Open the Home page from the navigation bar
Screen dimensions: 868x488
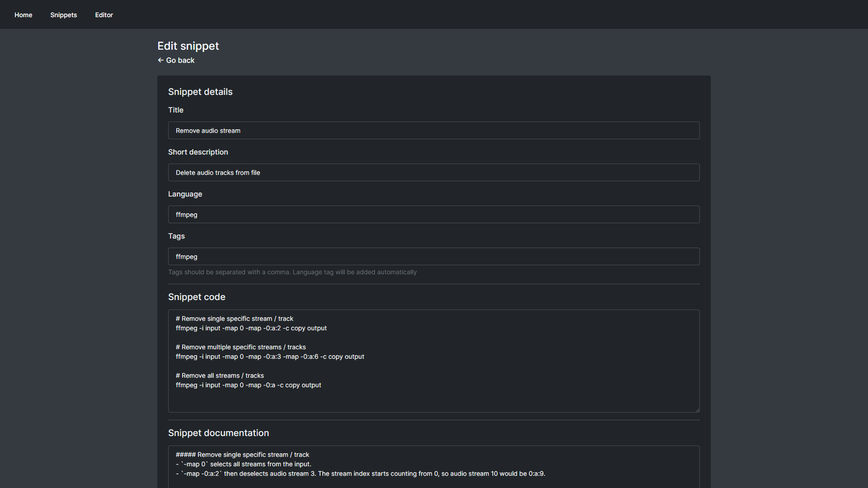click(23, 15)
